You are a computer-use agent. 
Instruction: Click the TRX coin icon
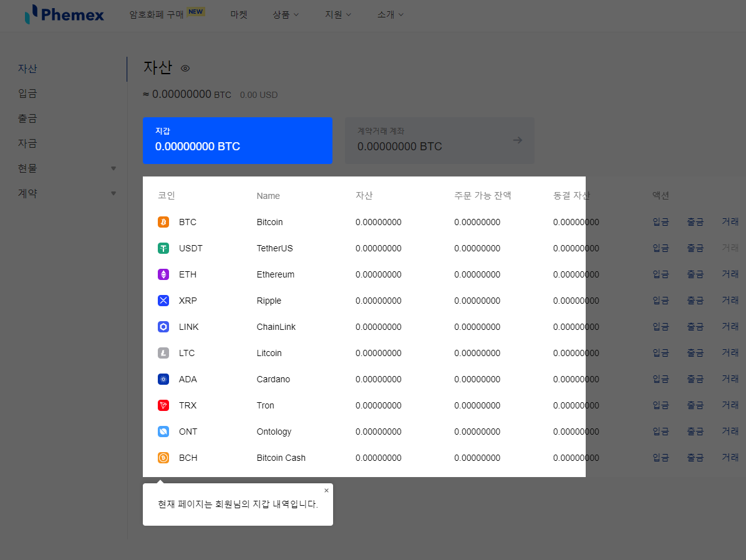point(163,405)
